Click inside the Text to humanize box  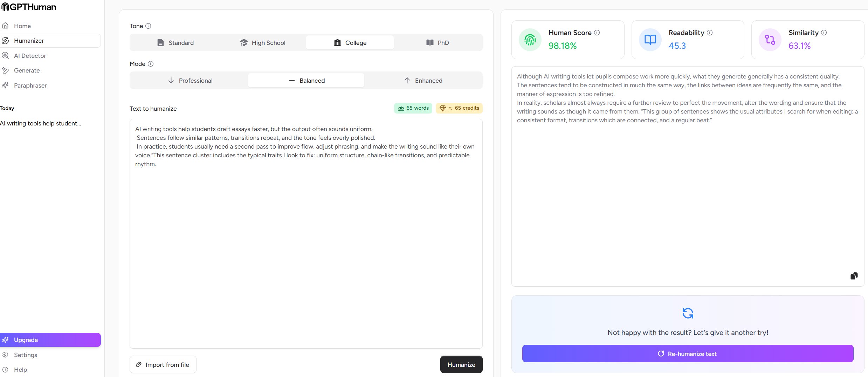coord(306,245)
